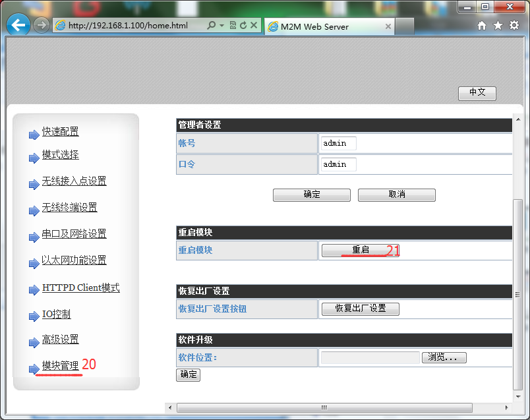Click the browser back arrow button
Screen dimensions: 530x420
point(18,25)
